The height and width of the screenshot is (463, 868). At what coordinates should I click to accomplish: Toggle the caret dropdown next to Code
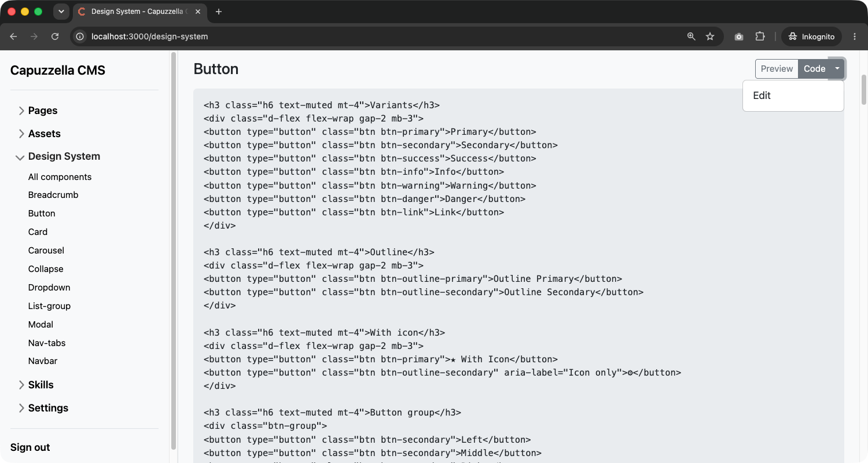tap(837, 69)
